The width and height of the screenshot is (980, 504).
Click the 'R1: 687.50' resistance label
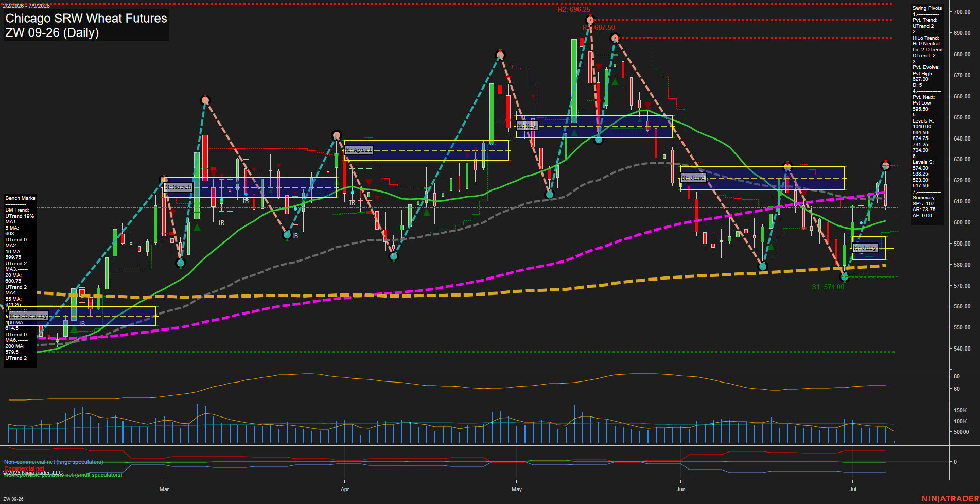(x=599, y=27)
